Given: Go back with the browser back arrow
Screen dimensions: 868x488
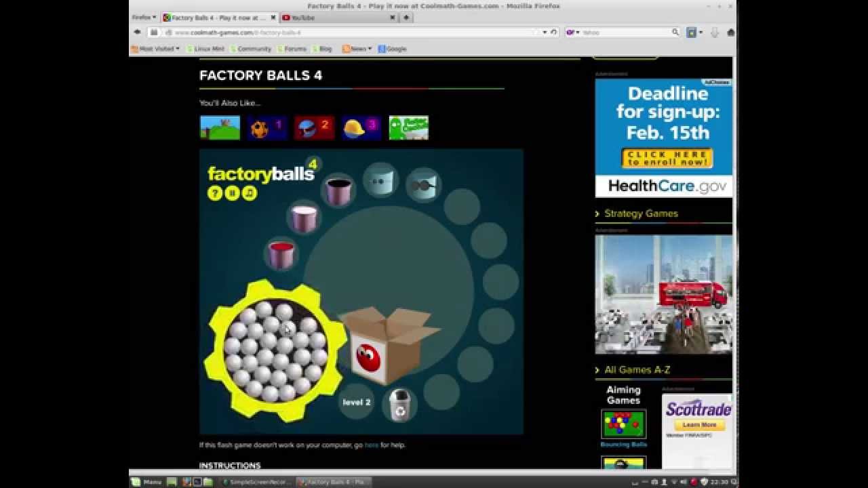Looking at the screenshot, I should [x=137, y=32].
